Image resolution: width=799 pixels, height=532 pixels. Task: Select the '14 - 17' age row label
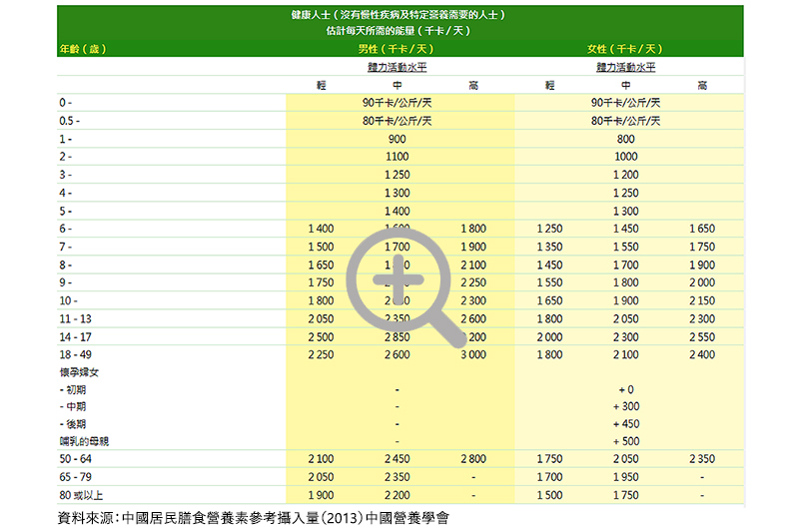click(x=76, y=337)
